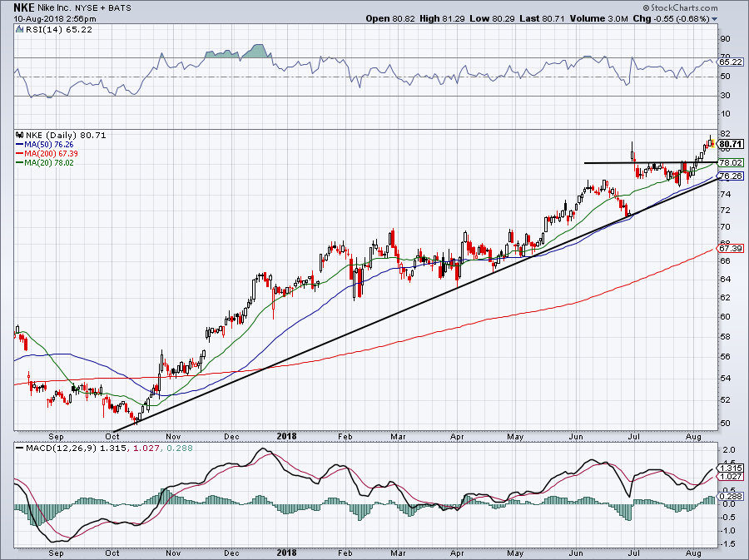
Task: Click the 1.315 tag on MACD right axis
Action: pos(731,468)
